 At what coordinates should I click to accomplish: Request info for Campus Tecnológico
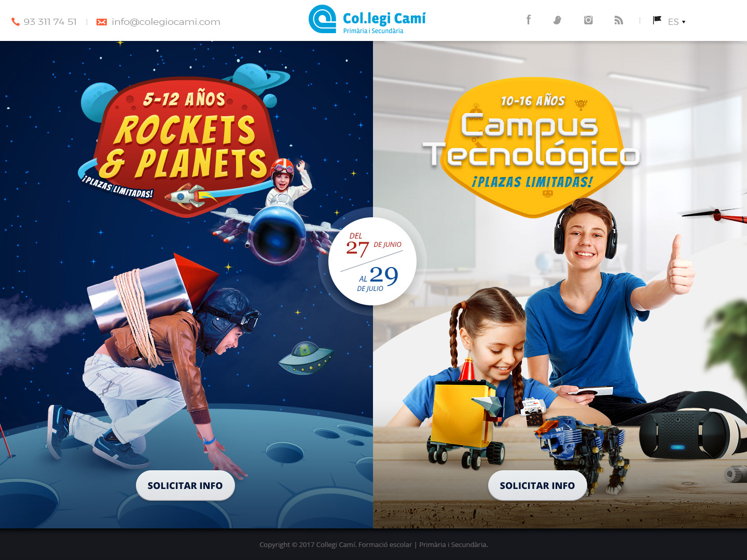(537, 485)
